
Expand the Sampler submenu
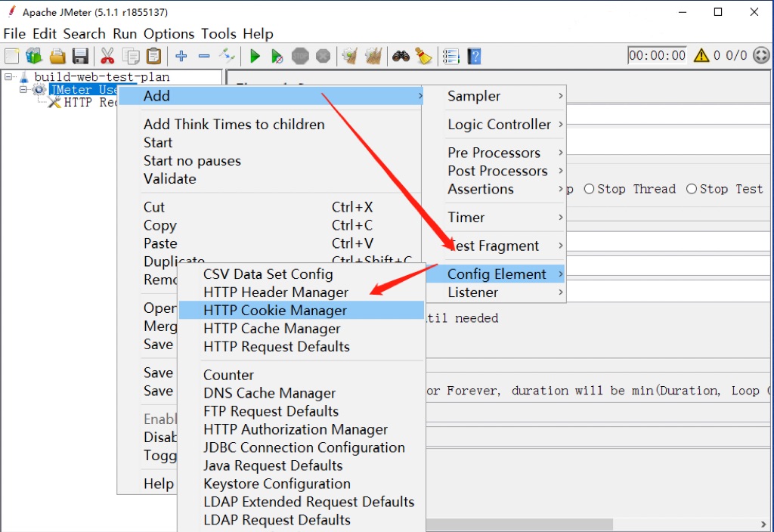point(506,96)
